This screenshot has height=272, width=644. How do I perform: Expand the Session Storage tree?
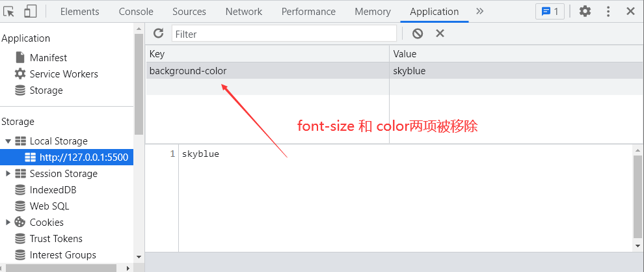coord(8,174)
